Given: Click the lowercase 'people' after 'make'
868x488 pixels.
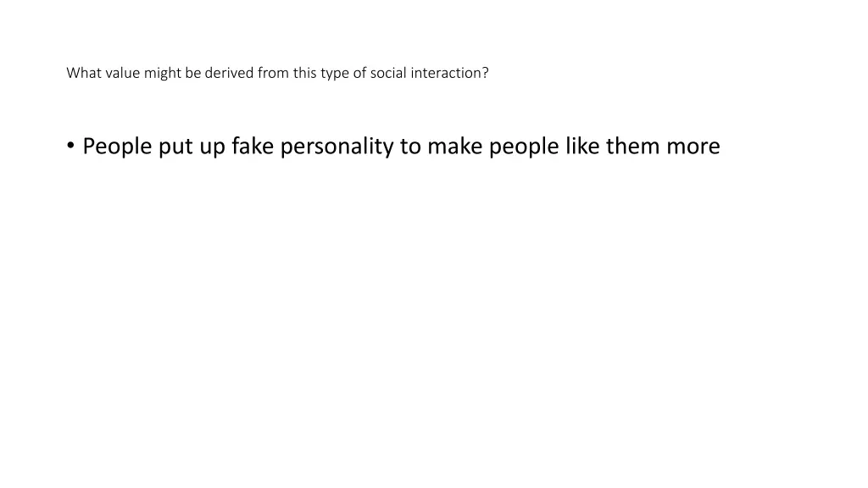Looking at the screenshot, I should (524, 147).
